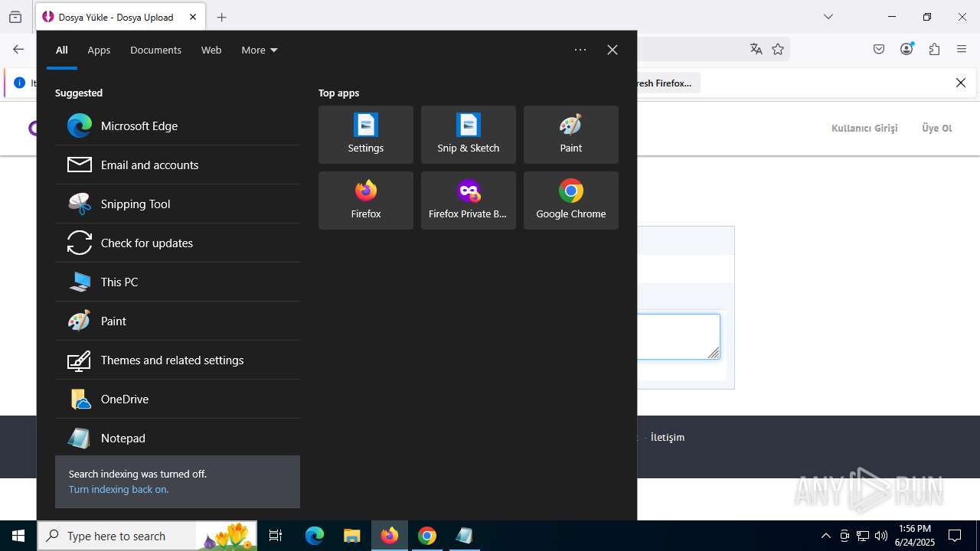Launch Paint from the Suggested list
Viewport: 980px width, 551px height.
pyautogui.click(x=178, y=321)
